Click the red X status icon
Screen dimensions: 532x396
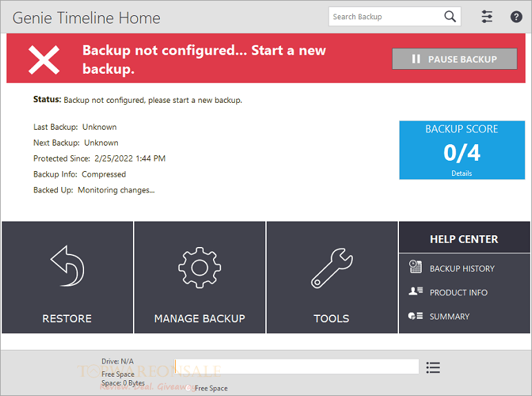click(44, 60)
